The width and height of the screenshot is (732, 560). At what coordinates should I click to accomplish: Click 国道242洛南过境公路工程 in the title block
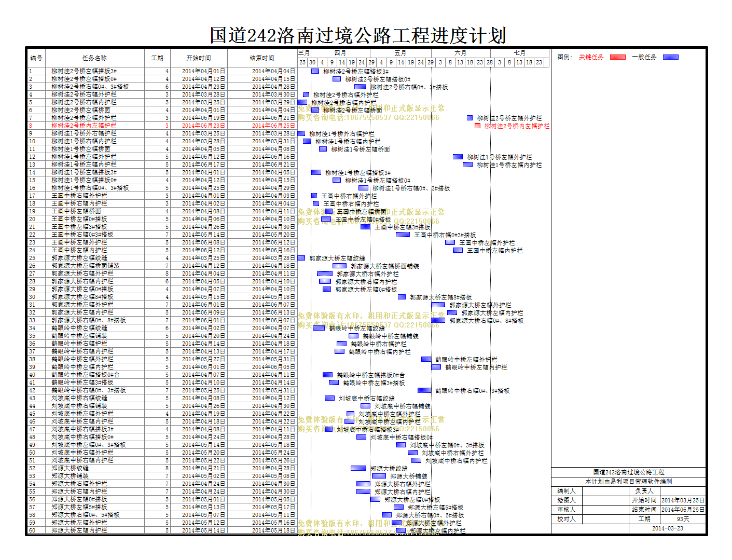pos(629,472)
